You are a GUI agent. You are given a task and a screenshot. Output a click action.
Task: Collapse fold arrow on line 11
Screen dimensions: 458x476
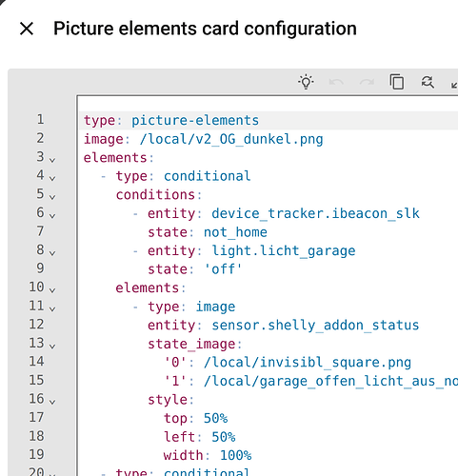(x=52, y=308)
